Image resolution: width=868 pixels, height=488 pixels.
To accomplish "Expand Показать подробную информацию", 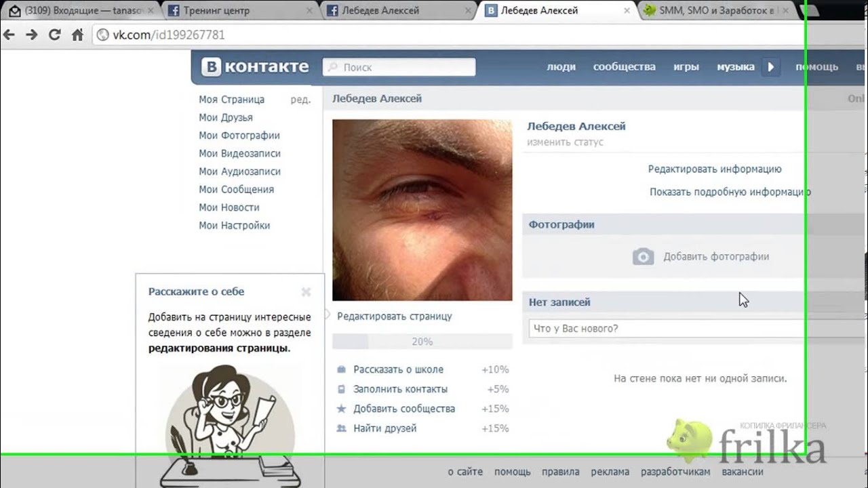I will [x=730, y=192].
